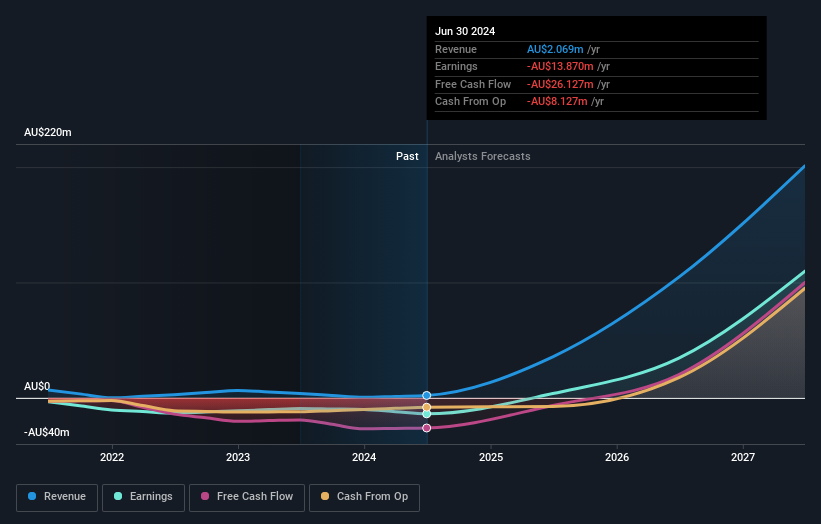This screenshot has width=821, height=524.
Task: Click the 2026 x-axis label
Action: click(x=617, y=458)
